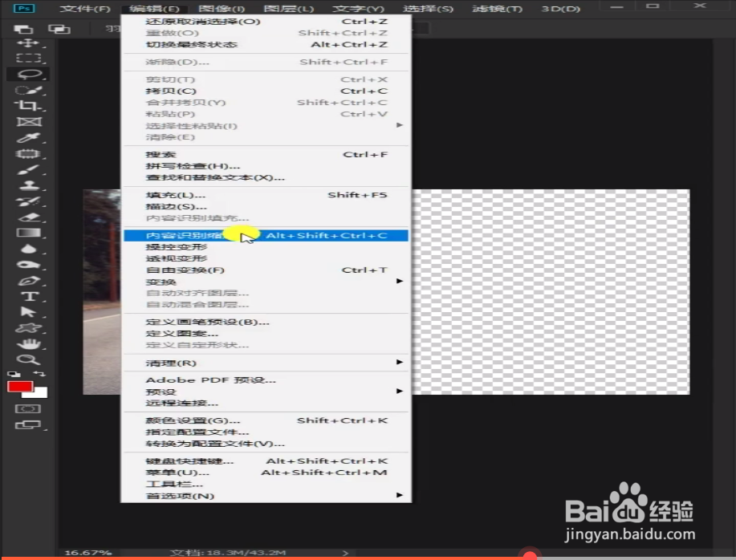Open the red foreground color picker
Image resolution: width=736 pixels, height=560 pixels.
19,387
